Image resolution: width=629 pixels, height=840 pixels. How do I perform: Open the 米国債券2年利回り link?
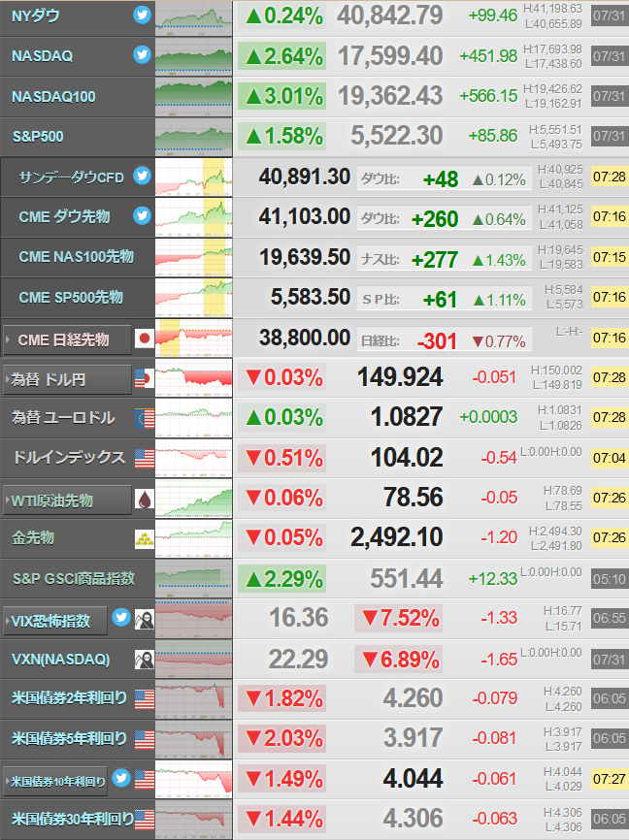pos(69,698)
